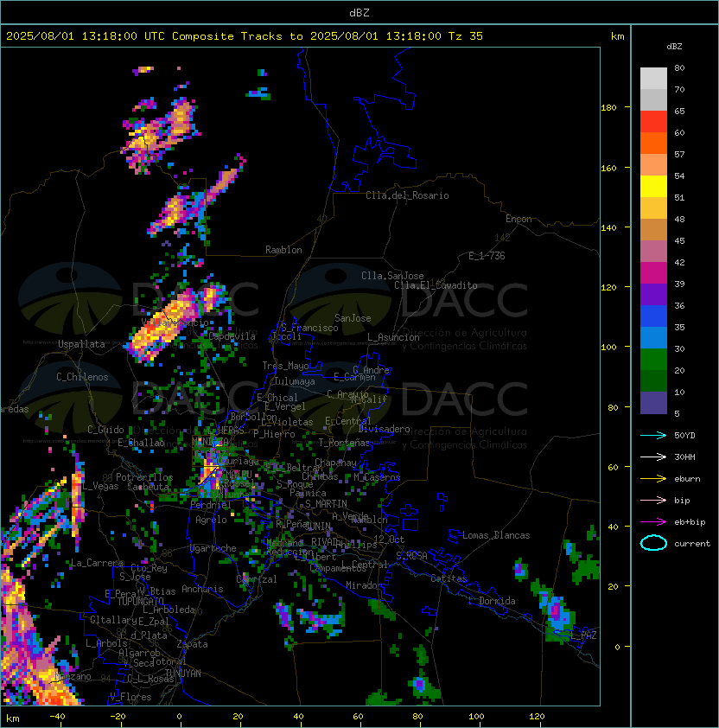Click the yellow eburn arrow in legend

coord(653,479)
